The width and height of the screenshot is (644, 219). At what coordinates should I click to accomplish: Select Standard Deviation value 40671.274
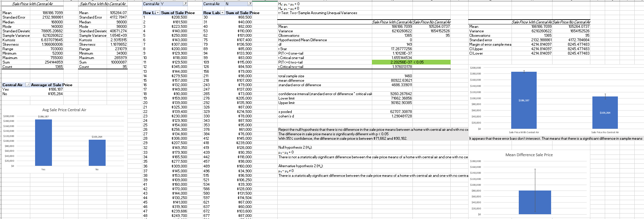pos(118,31)
